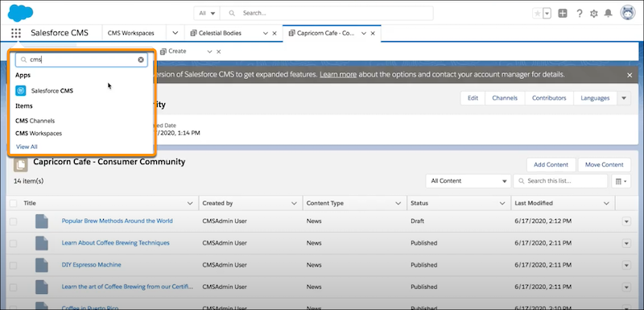This screenshot has width=644, height=310.
Task: Open the favorites list dropdown arrow
Action: click(x=547, y=14)
